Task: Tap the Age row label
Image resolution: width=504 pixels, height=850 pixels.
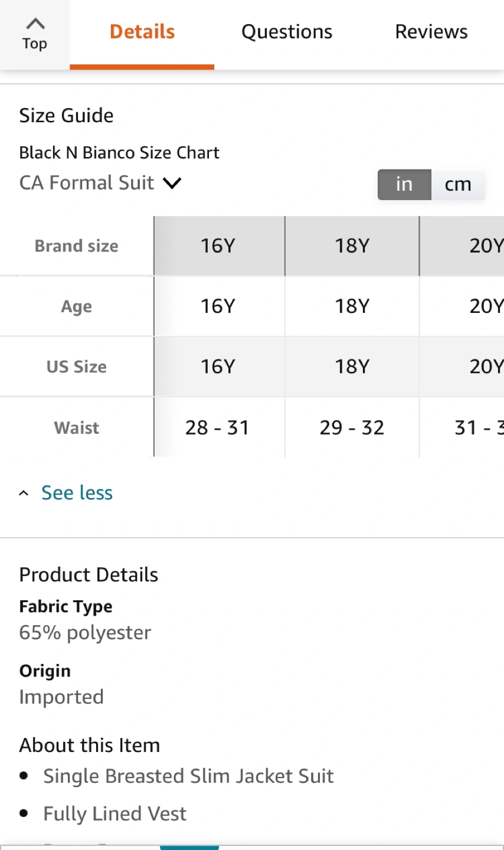Action: [x=77, y=307]
